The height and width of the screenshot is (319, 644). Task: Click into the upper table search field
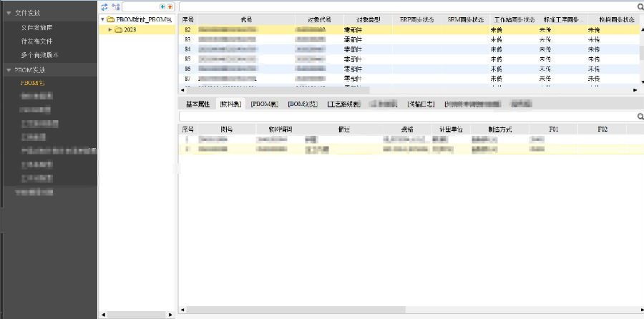(408, 6)
